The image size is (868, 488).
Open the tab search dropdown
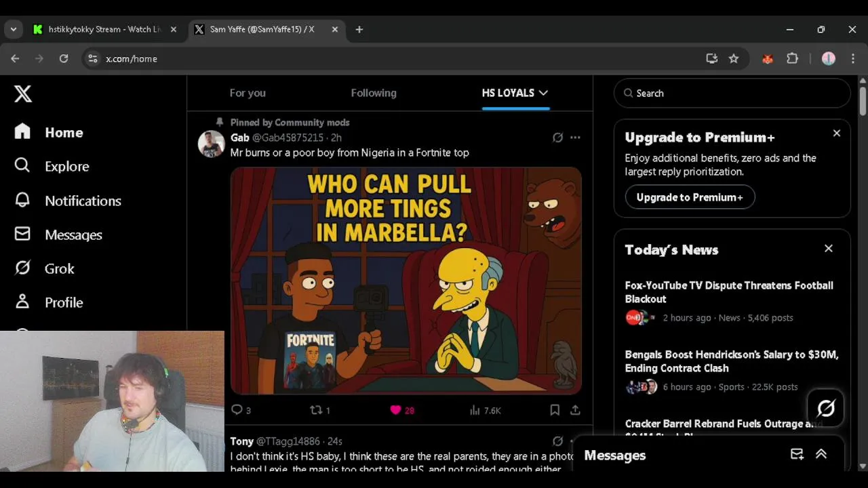point(14,29)
